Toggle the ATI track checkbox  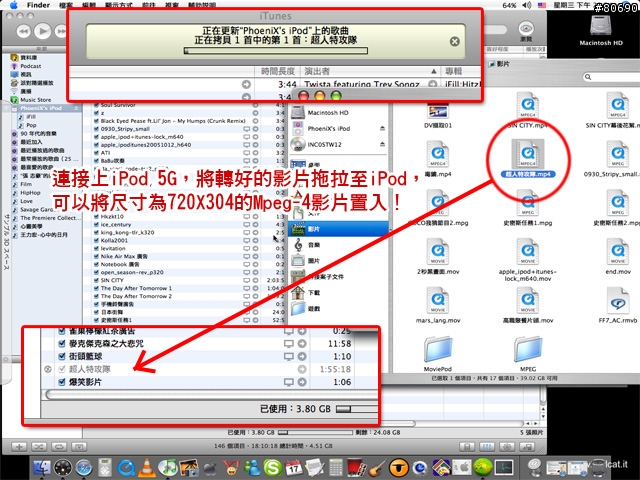pyautogui.click(x=96, y=153)
